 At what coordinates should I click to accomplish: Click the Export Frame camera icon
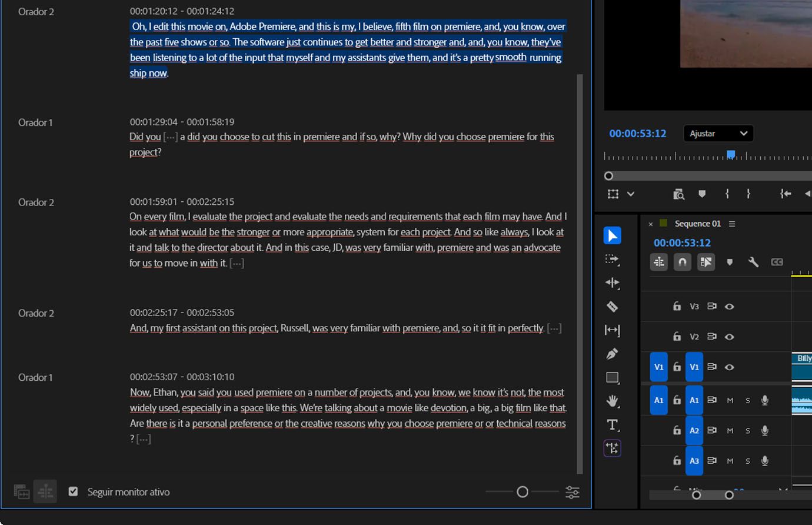(x=678, y=194)
